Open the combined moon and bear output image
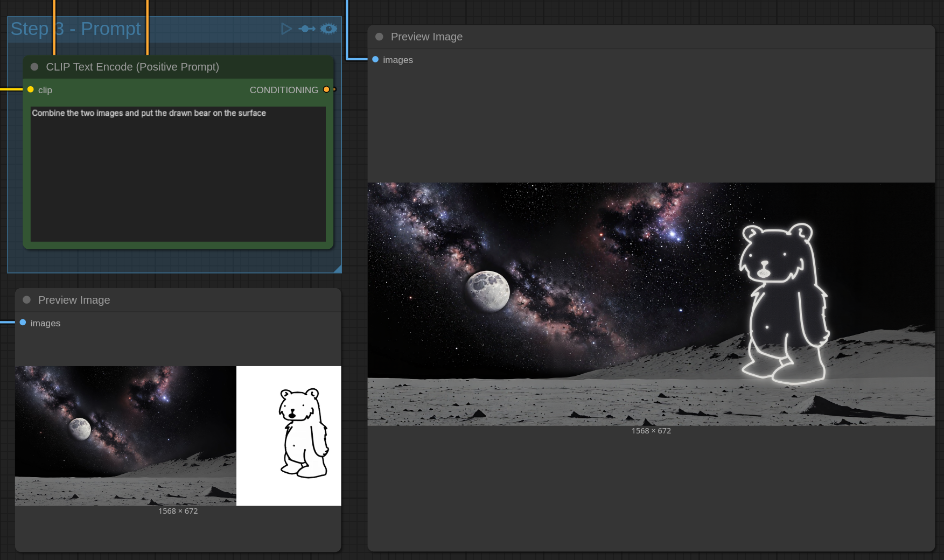 651,304
